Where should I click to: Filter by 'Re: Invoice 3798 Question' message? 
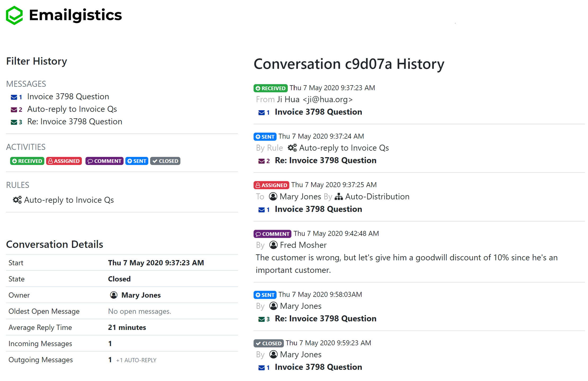tap(75, 122)
